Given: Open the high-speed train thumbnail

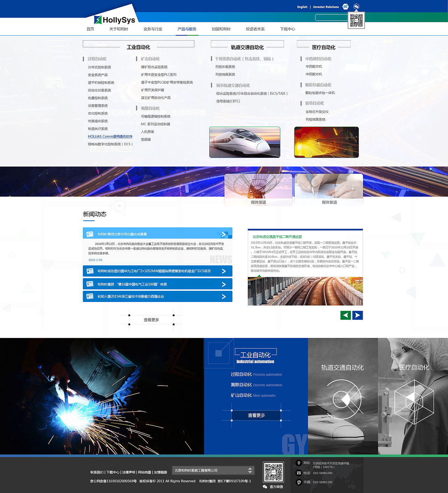Looking at the screenshot, I should click(245, 142).
